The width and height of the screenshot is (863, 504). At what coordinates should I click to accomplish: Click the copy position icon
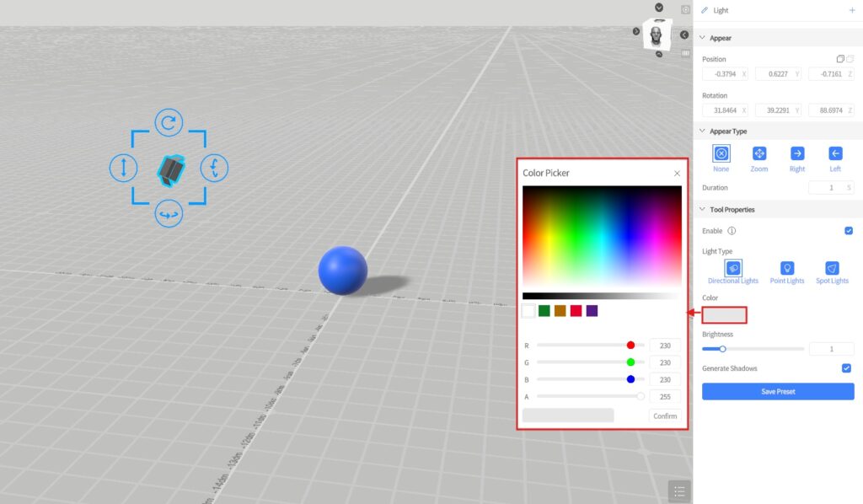point(840,59)
